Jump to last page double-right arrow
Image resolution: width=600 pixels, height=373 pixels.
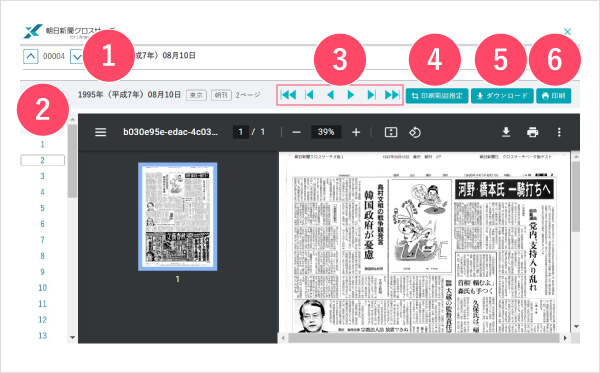click(392, 95)
